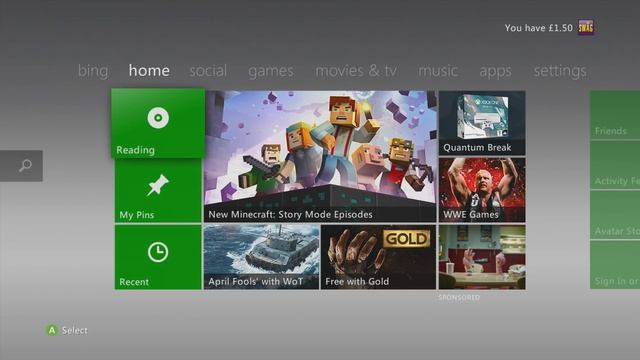Click the 'You have £1.50' balance text
640x360 pixels.
coord(538,28)
